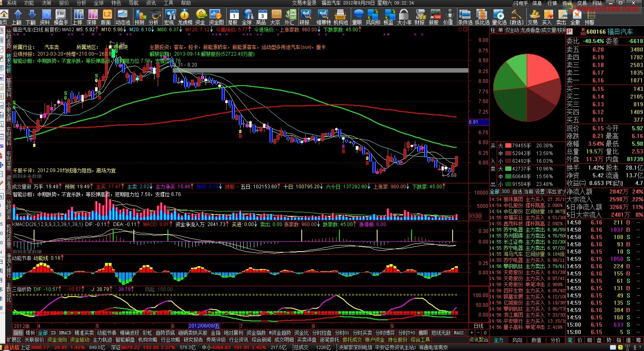Open the 财报 financial report icon
Screen dimensions: 644x351
(x=420, y=17)
